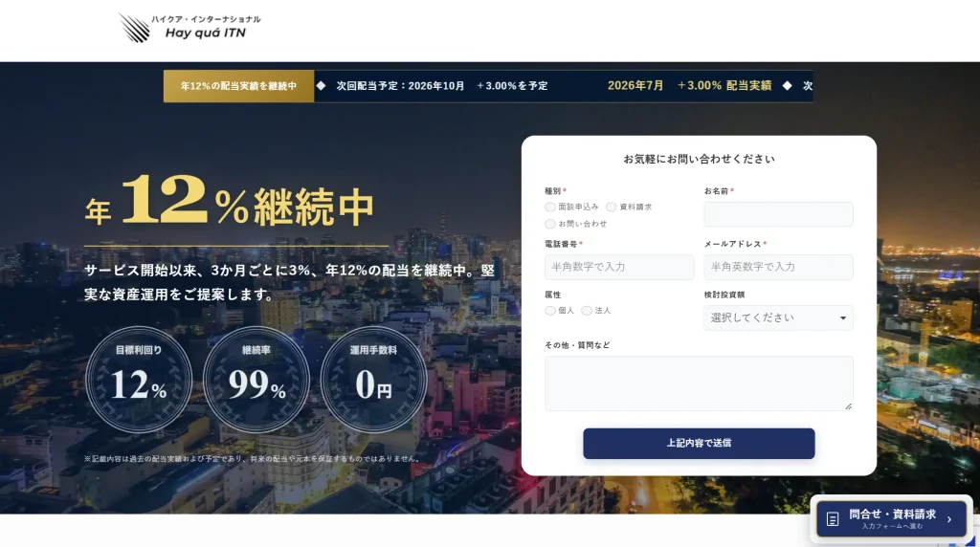
Task: Click the disclaimer text starting ※記載内容は
Action: coord(252,458)
